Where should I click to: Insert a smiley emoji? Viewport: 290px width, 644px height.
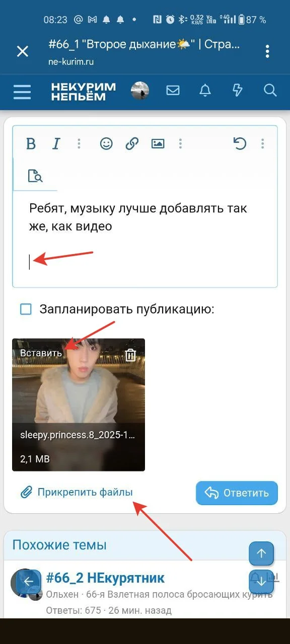pos(106,144)
